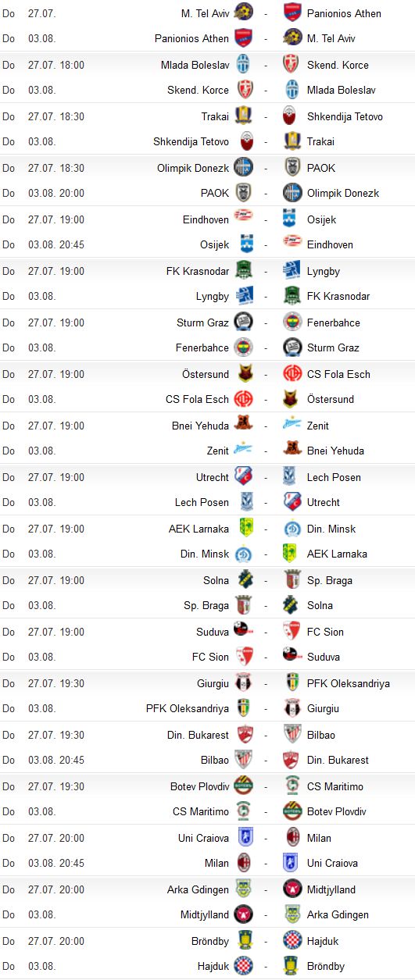Click Eindhoven PSV logo in 27.07. 19:00 row
Viewport: 415px width, 980px height.
coord(243,219)
